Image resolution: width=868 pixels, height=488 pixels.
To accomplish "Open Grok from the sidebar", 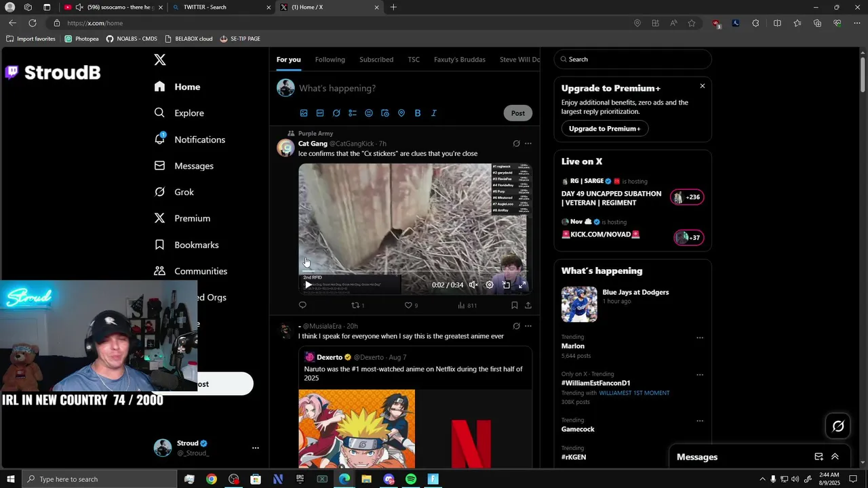I will (x=174, y=192).
